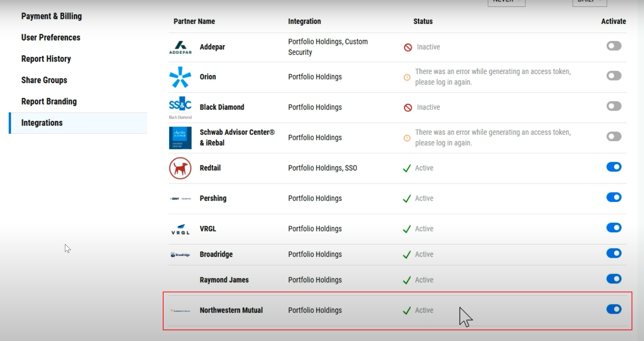Click the Integration column header
This screenshot has width=644, height=341.
304,22
